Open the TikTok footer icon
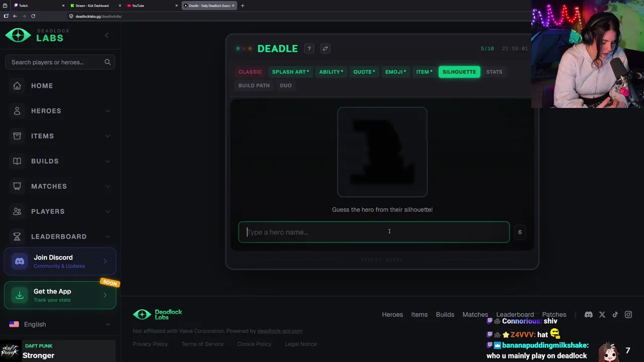Screen dimensions: 644x362 pos(615,315)
